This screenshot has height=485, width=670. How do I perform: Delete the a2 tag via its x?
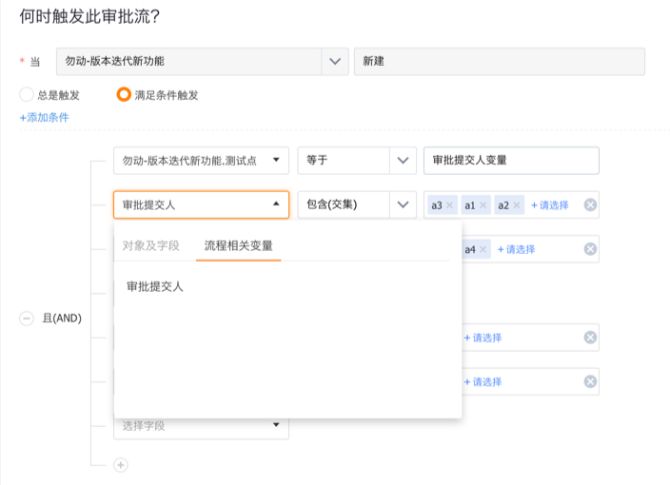click(x=517, y=205)
